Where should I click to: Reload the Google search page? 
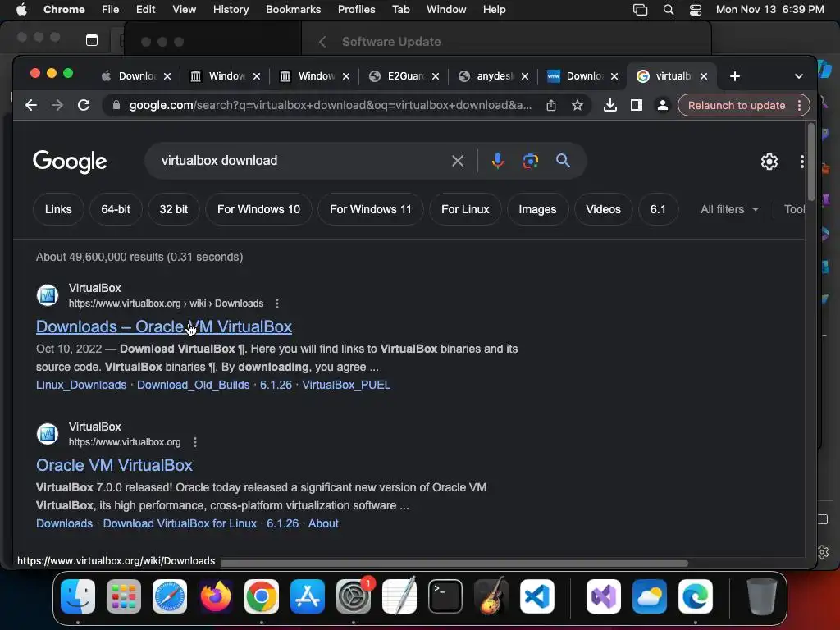(84, 105)
